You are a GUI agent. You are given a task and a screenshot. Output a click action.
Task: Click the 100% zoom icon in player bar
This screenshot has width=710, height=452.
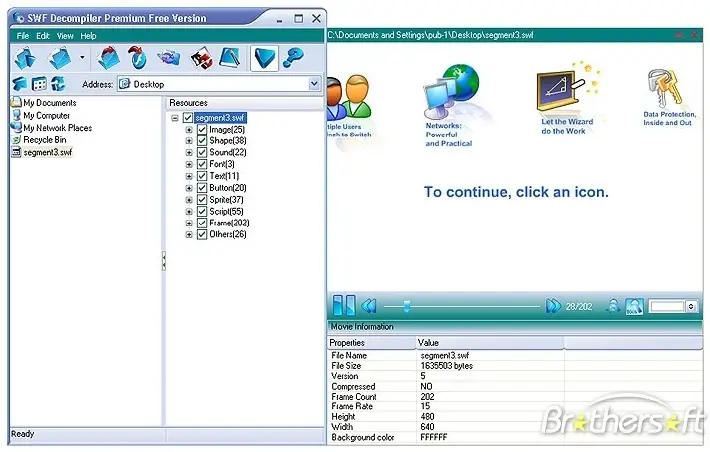pos(634,307)
